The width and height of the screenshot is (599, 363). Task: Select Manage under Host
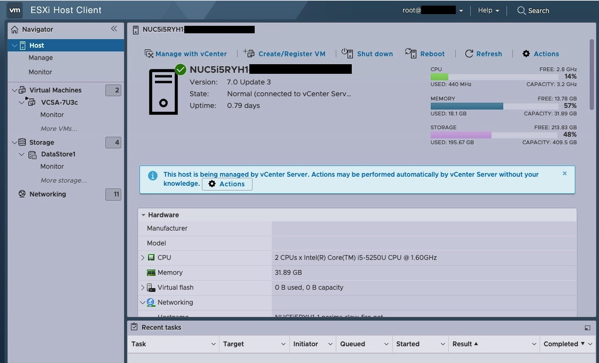(x=40, y=58)
